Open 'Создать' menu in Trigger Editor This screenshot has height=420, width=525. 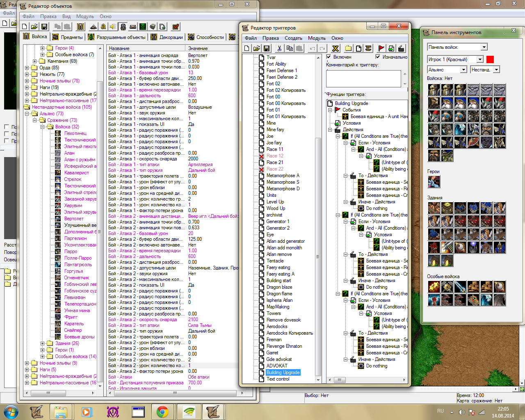point(293,38)
